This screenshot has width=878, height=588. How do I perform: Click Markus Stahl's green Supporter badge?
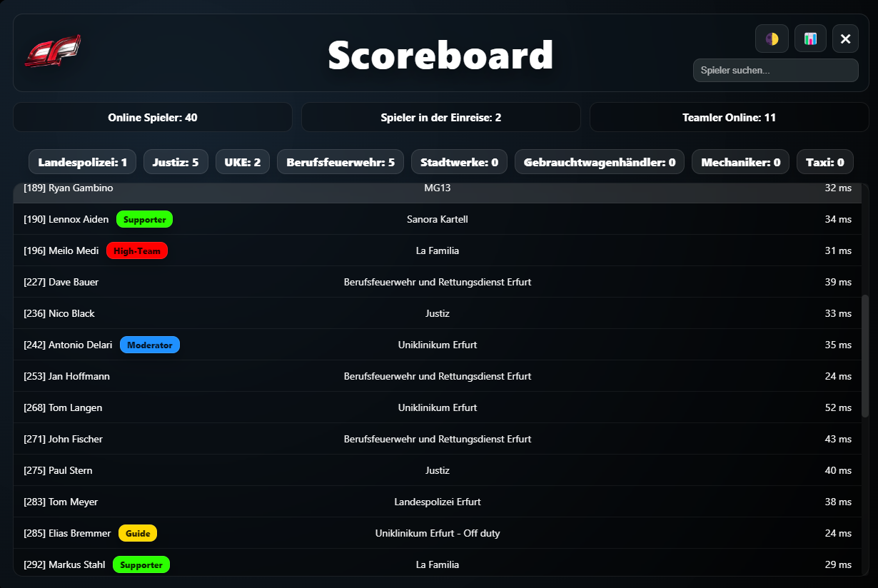pos(141,565)
